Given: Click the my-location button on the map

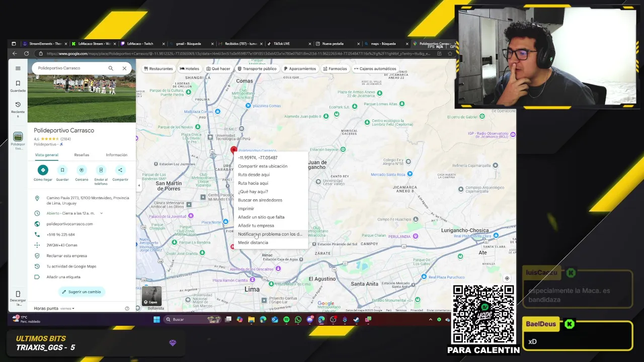Looking at the screenshot, I should click(x=507, y=278).
